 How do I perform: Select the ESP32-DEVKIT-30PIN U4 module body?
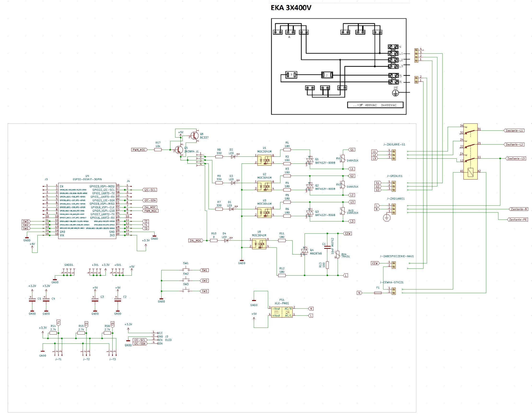click(x=87, y=210)
